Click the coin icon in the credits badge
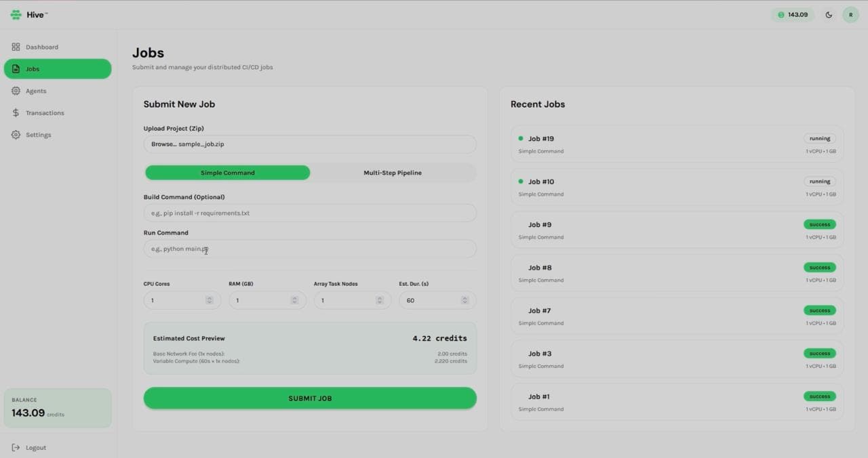The width and height of the screenshot is (868, 458). (x=781, y=14)
